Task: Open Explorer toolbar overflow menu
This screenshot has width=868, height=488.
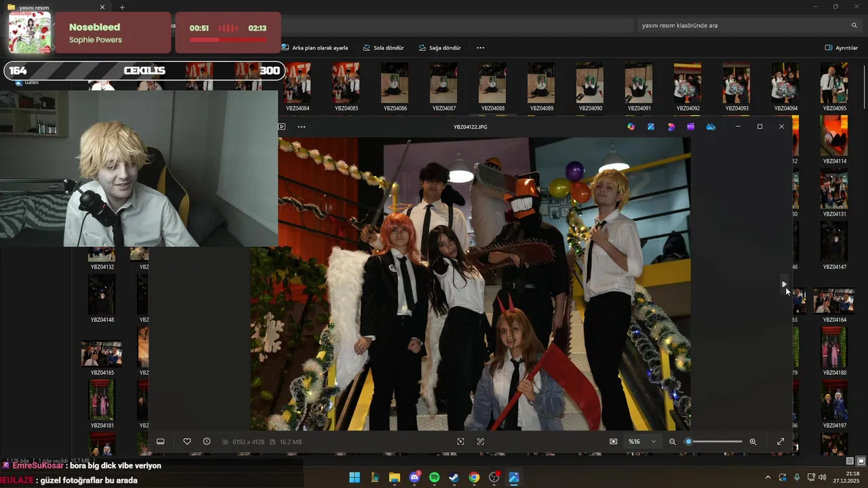Action: click(481, 48)
